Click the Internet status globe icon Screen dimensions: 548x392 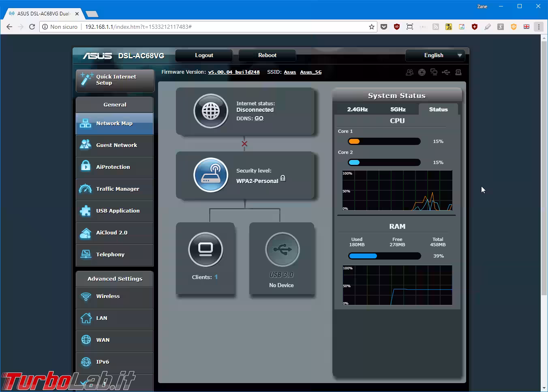[210, 111]
